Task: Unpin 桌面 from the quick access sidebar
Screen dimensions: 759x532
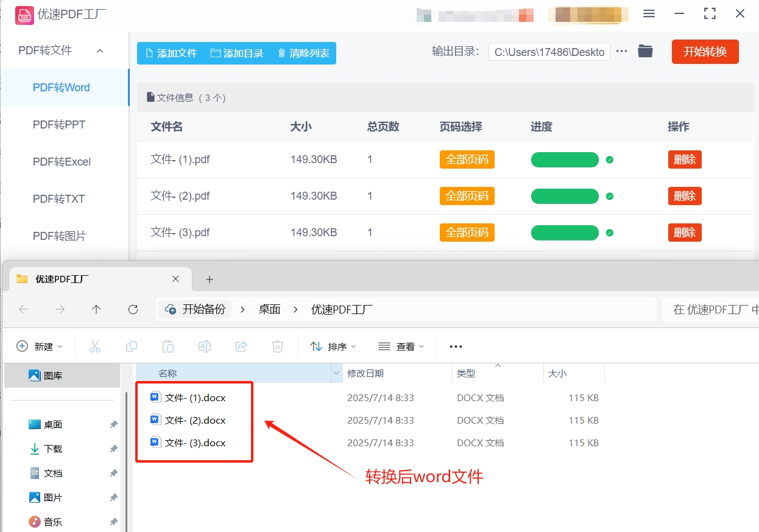Action: point(113,424)
